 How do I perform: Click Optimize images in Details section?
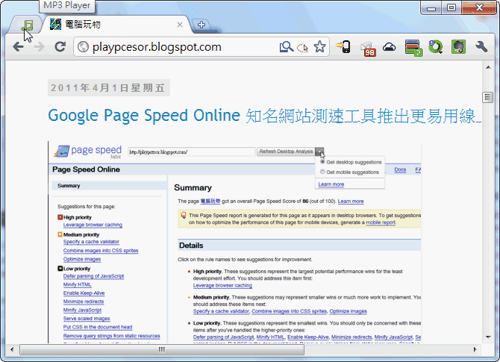click(348, 311)
